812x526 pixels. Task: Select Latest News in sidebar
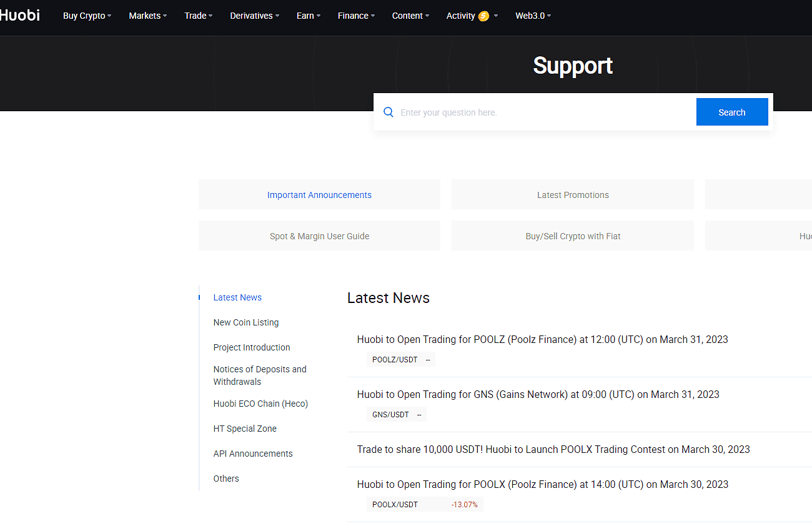coord(237,297)
